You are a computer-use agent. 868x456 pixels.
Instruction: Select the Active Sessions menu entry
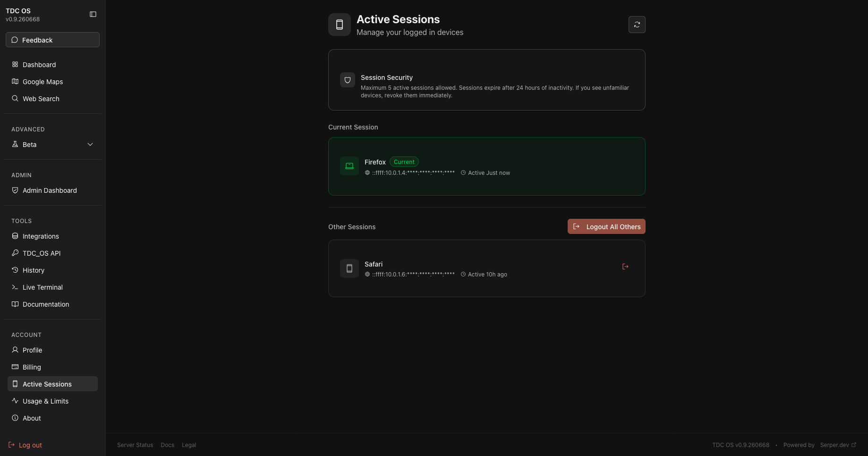click(x=47, y=384)
